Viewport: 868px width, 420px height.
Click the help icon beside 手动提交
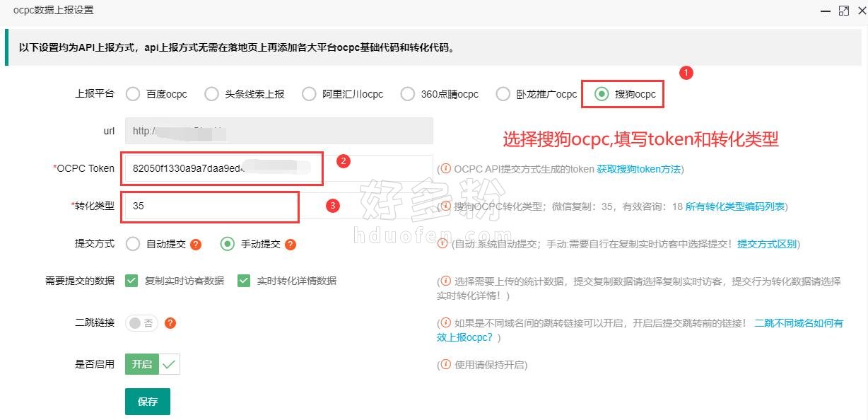click(x=291, y=245)
